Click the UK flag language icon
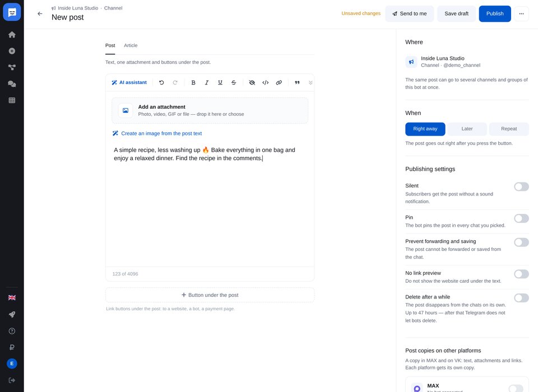The height and width of the screenshot is (392, 538). coord(12,298)
